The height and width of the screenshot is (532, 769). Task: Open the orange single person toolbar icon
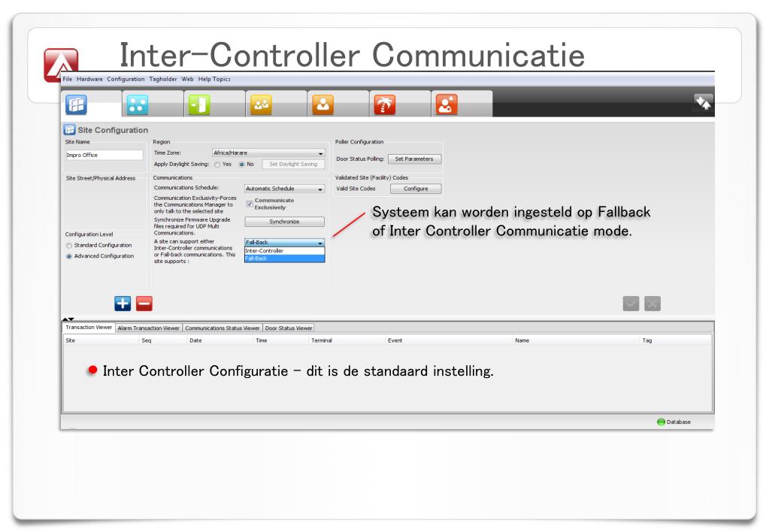pyautogui.click(x=322, y=104)
